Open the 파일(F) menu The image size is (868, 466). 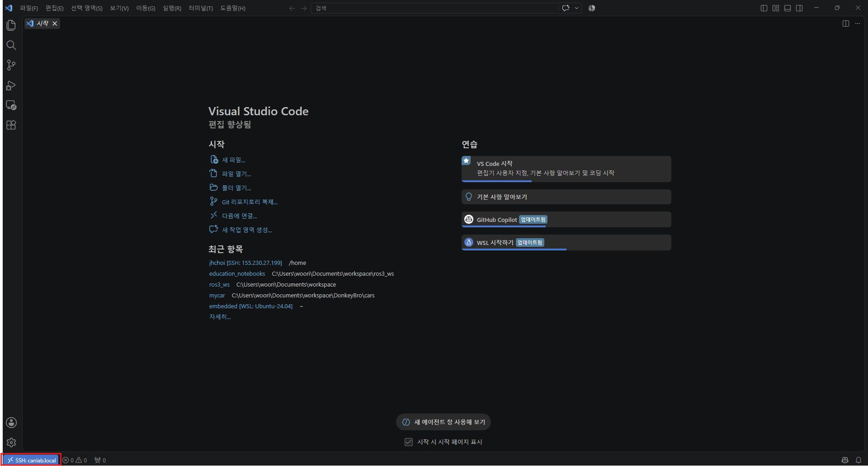[29, 8]
